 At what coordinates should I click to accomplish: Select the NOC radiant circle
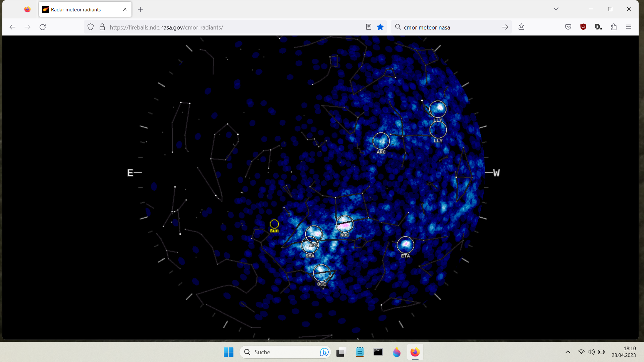pos(344,224)
